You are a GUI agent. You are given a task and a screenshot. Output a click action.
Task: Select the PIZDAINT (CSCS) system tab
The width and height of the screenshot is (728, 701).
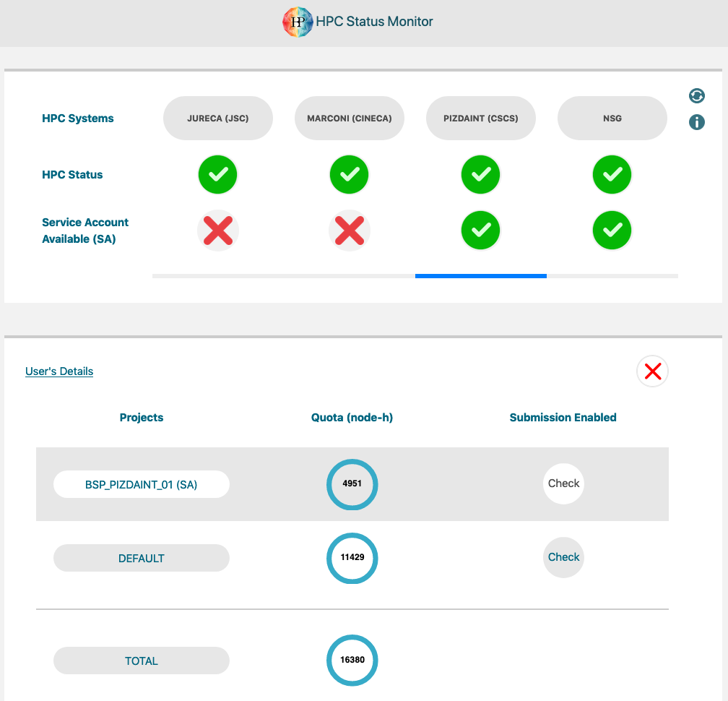tap(480, 118)
